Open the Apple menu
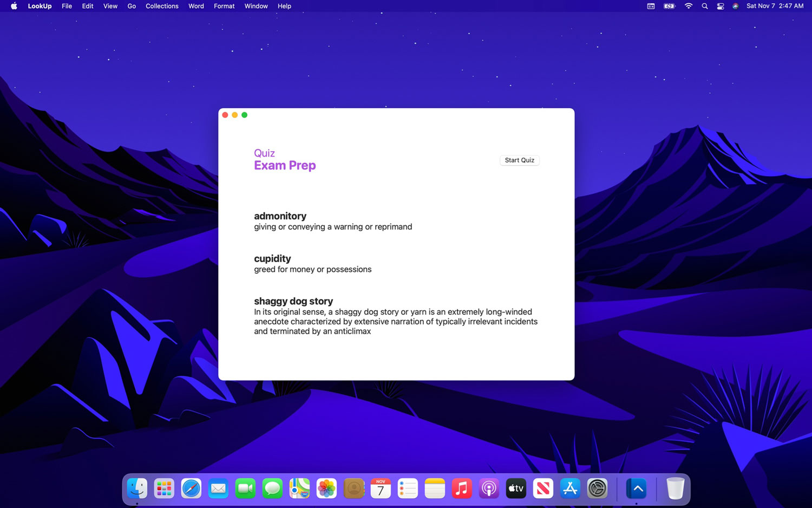 (14, 6)
